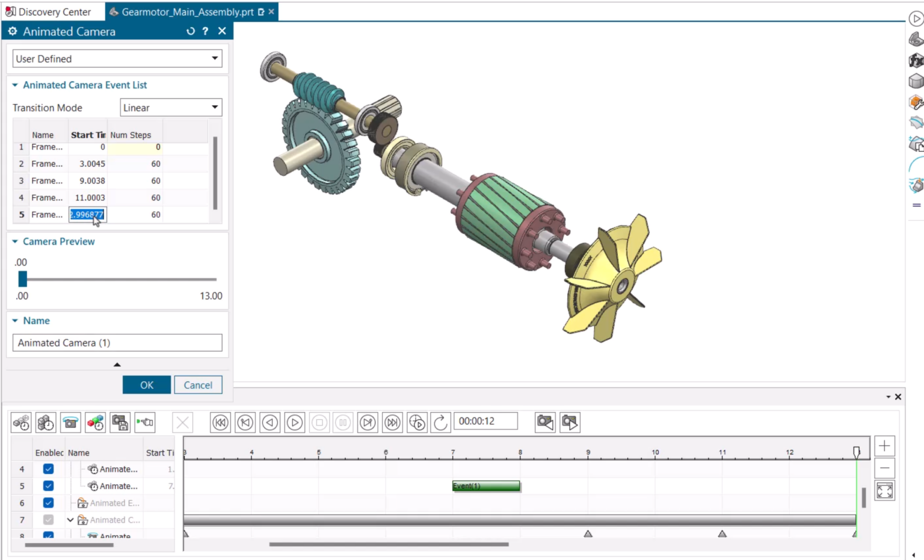
Task: Click the Camera Preview slider handle
Action: 23,279
